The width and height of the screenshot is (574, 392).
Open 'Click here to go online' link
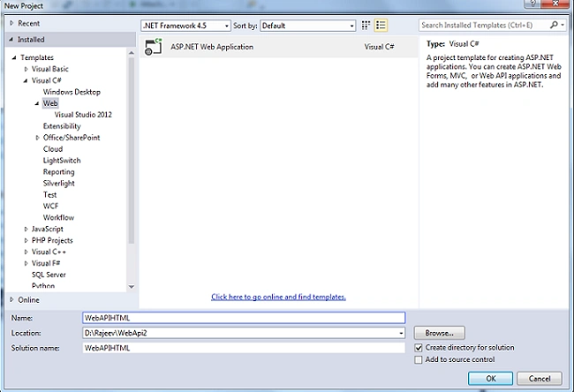(278, 297)
